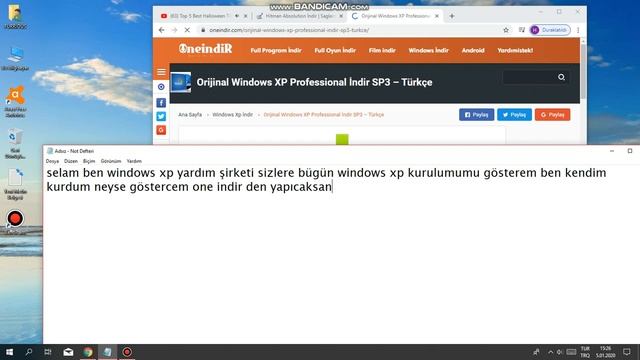Click the Windows XP thumbnail beside the article title

point(181,82)
